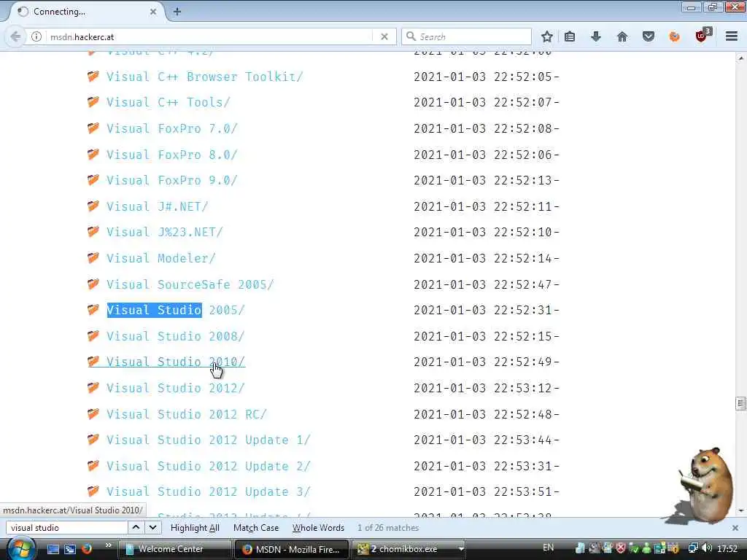Focus the Search box in toolbar

(x=467, y=36)
